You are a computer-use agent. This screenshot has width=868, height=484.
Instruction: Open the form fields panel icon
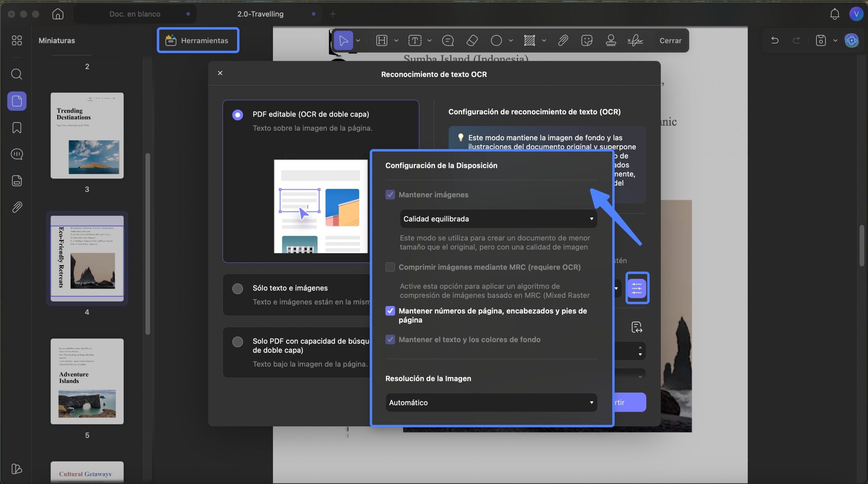coord(17,180)
